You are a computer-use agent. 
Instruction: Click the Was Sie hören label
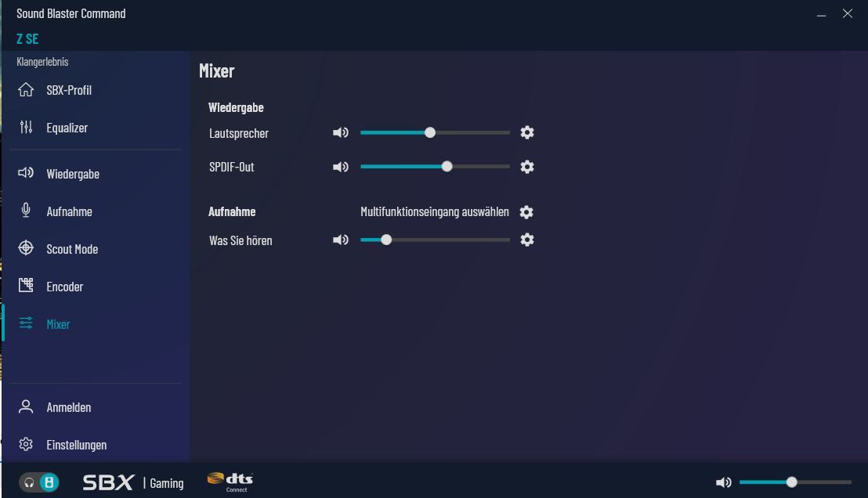pos(241,240)
